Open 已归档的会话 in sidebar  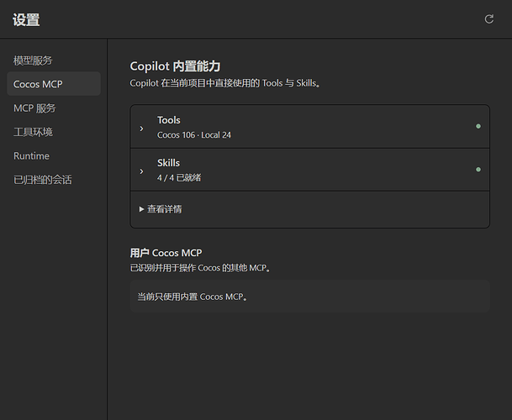tap(42, 180)
